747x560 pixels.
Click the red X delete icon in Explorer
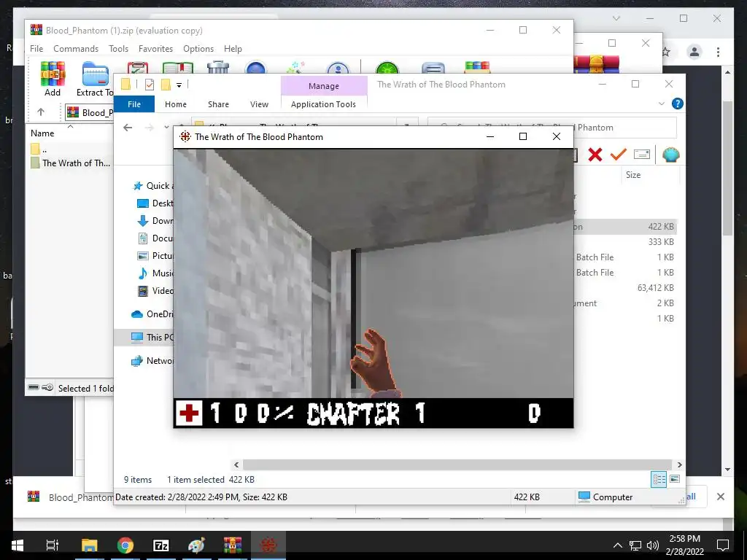click(595, 155)
